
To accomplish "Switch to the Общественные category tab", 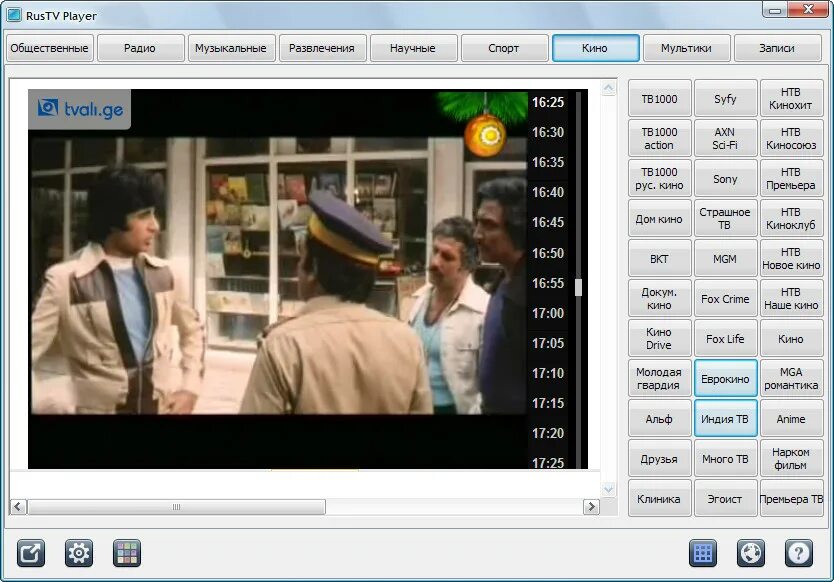I will point(49,48).
